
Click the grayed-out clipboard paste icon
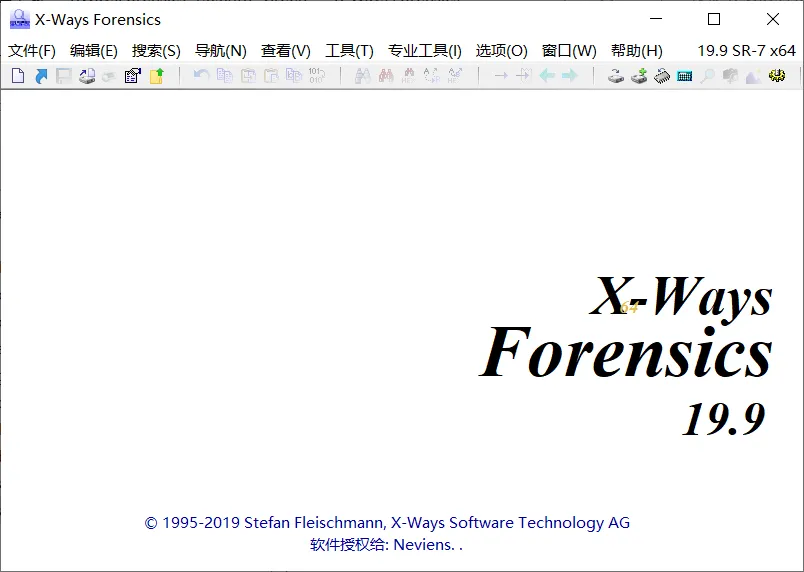point(270,76)
